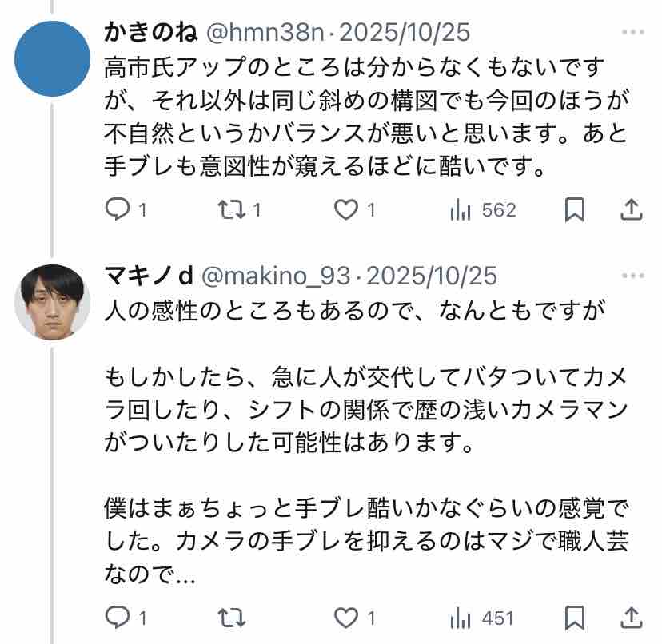This screenshot has height=644, width=662.
Task: Bookmark かきのね's tweet
Action: click(x=575, y=210)
